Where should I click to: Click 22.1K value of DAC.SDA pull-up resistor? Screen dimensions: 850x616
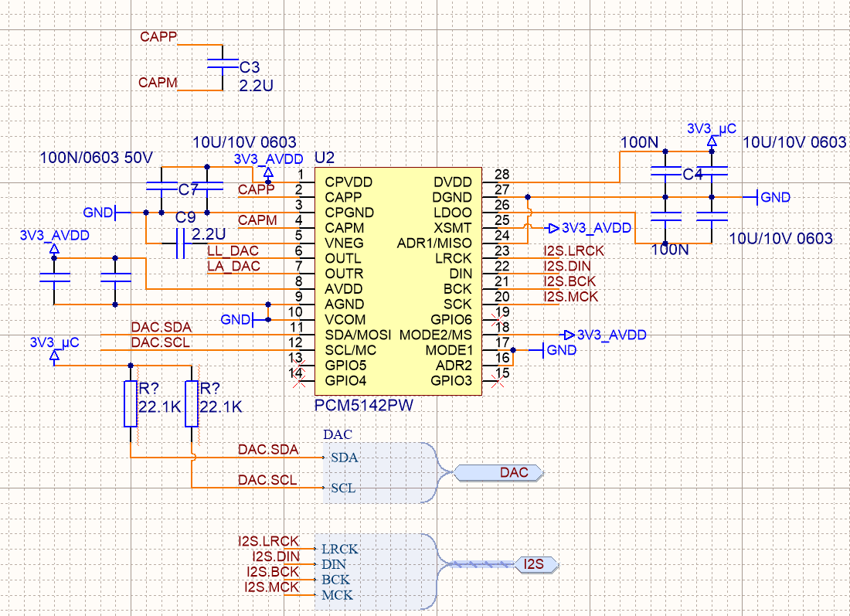pos(160,407)
